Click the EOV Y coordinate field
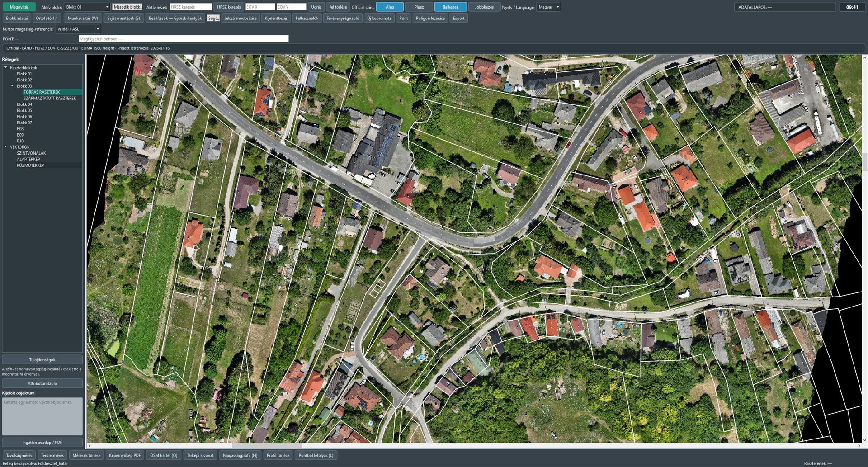 point(291,7)
